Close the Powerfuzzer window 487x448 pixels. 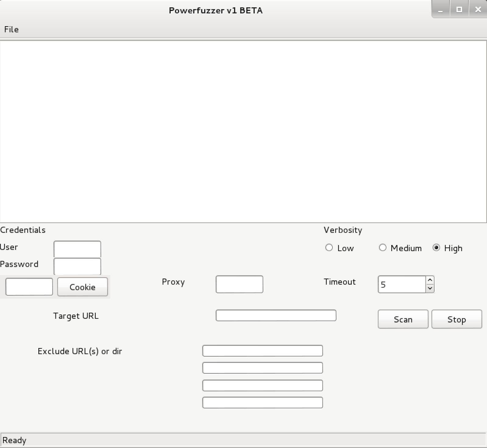click(x=478, y=10)
